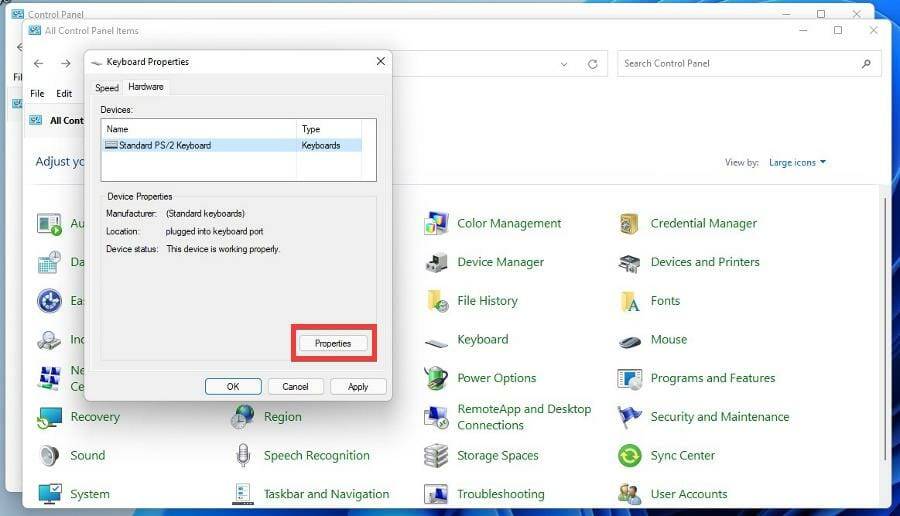The image size is (900, 516).
Task: Go forward with the forward arrow
Action: [x=66, y=63]
